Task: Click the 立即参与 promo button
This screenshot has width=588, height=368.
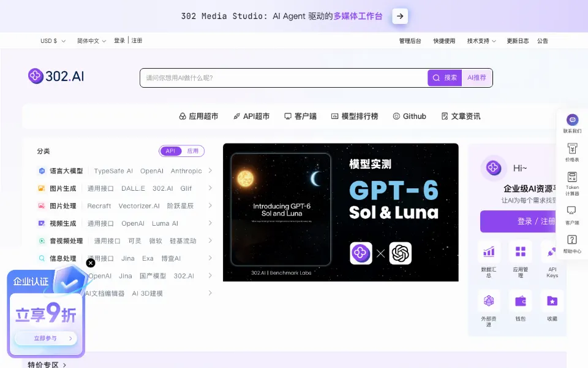Action: (x=46, y=339)
